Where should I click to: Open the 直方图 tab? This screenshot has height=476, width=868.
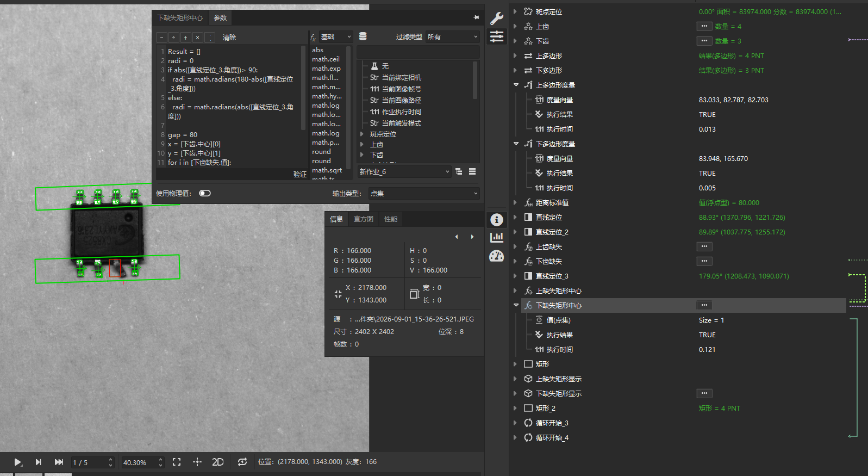pyautogui.click(x=364, y=219)
